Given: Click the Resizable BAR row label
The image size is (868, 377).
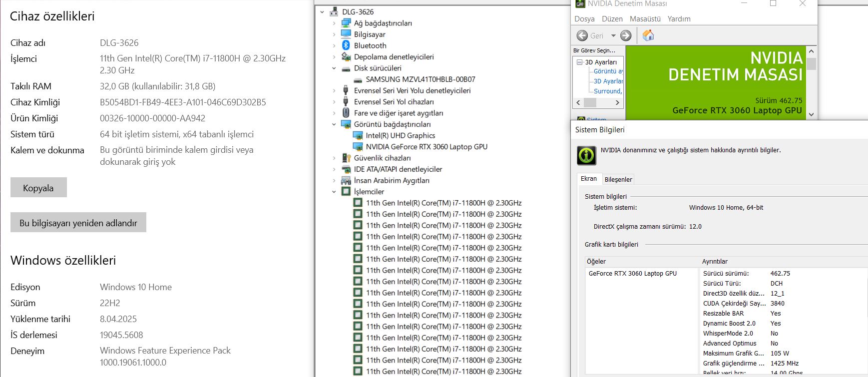Looking at the screenshot, I should [723, 314].
